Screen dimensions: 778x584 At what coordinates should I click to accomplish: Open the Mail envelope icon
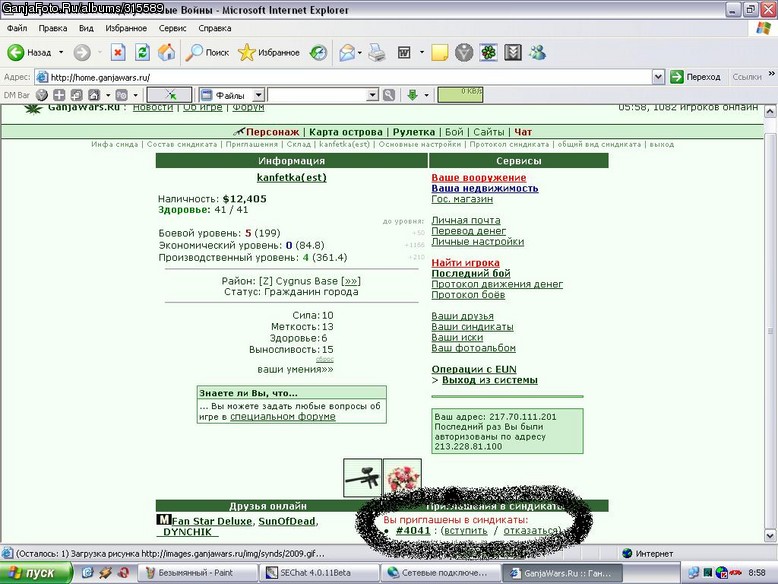[x=347, y=52]
